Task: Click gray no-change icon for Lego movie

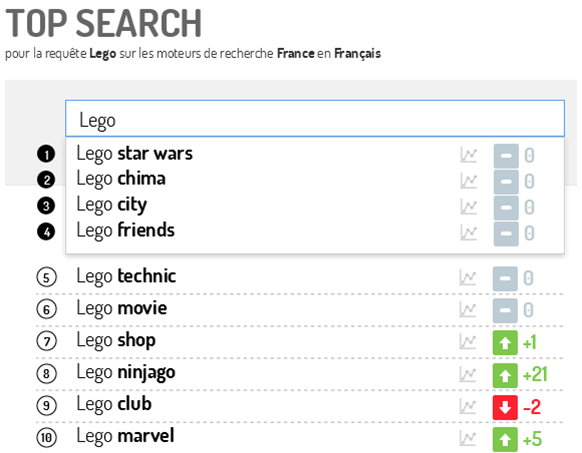Action: 505,310
